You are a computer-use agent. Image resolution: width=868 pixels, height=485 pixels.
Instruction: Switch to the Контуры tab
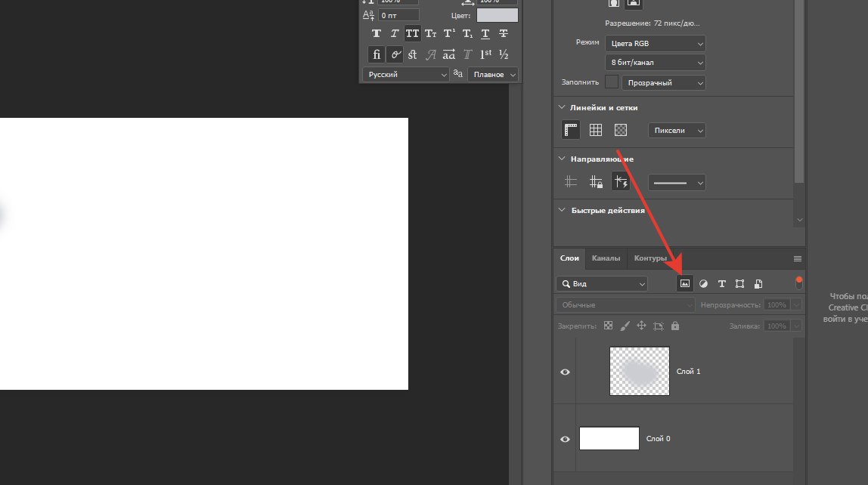(x=650, y=258)
